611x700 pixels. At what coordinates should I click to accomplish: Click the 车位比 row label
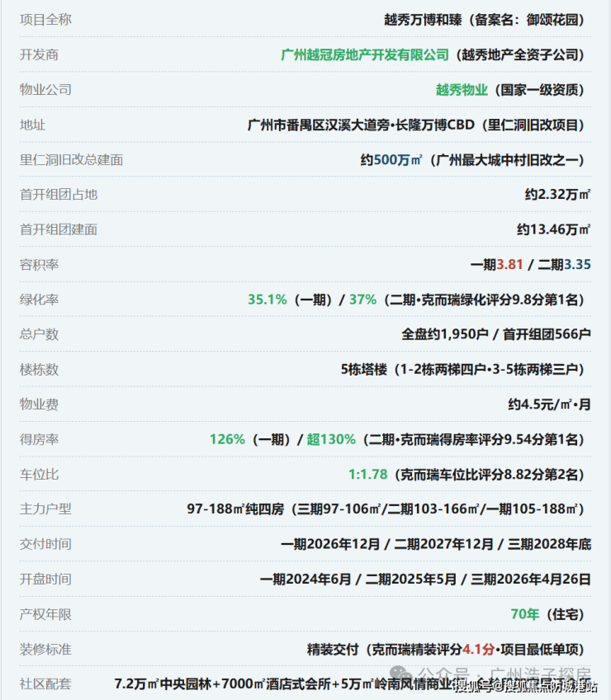coord(39,474)
